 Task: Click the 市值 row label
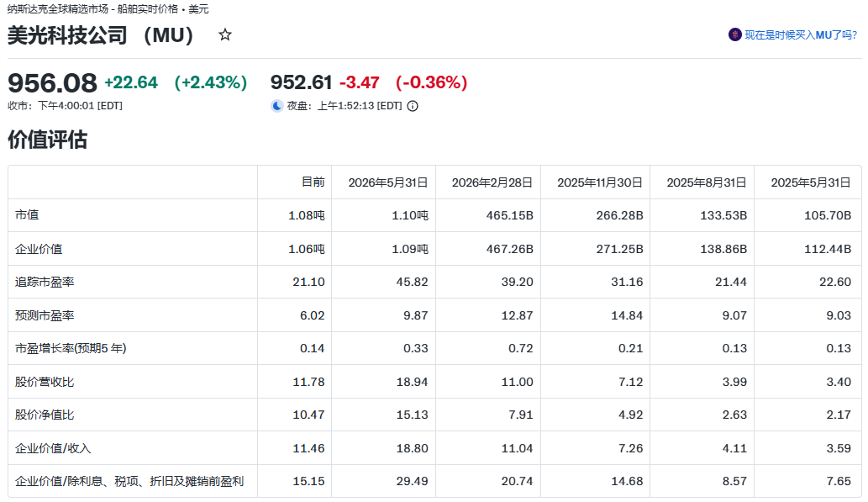click(27, 215)
